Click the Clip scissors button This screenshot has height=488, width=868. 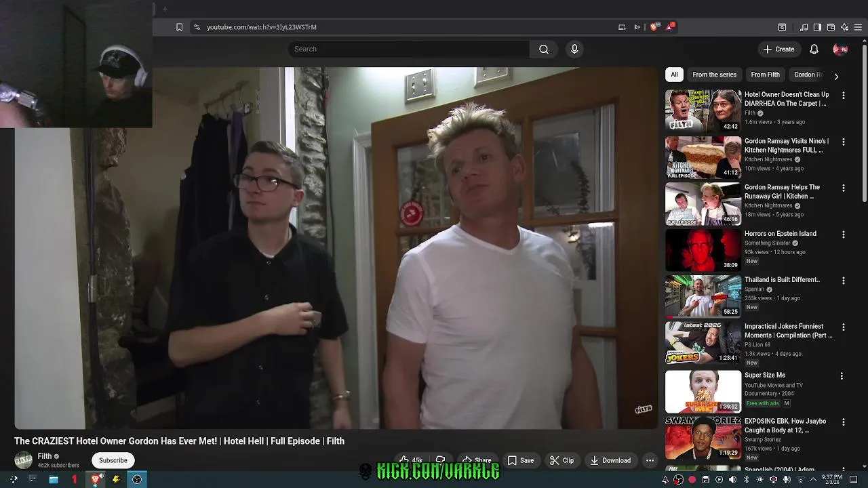pyautogui.click(x=562, y=460)
